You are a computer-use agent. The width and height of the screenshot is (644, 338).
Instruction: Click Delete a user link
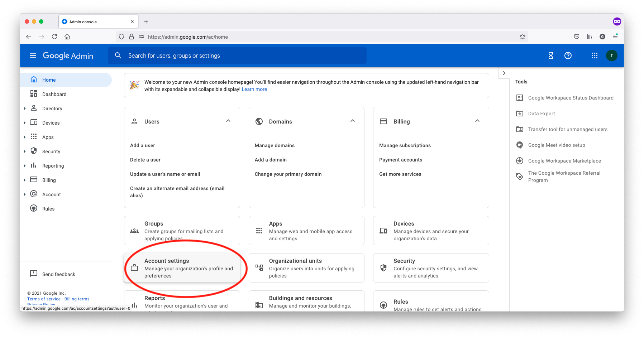pos(145,160)
